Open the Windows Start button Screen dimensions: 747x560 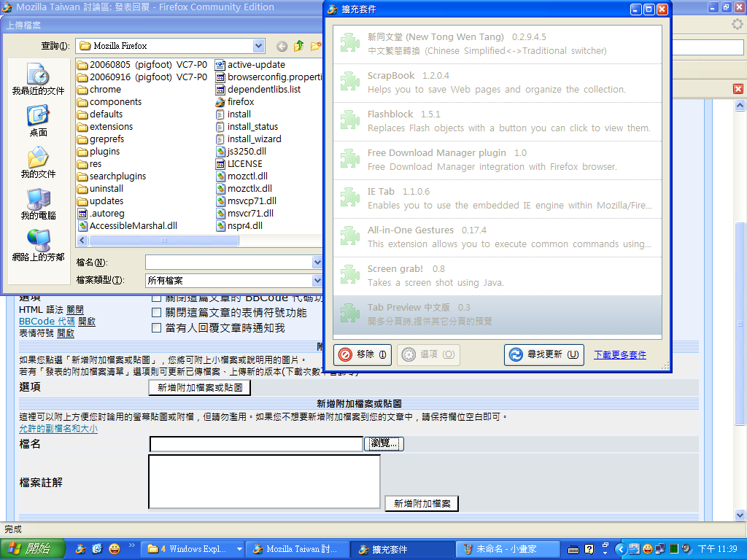[x=31, y=549]
